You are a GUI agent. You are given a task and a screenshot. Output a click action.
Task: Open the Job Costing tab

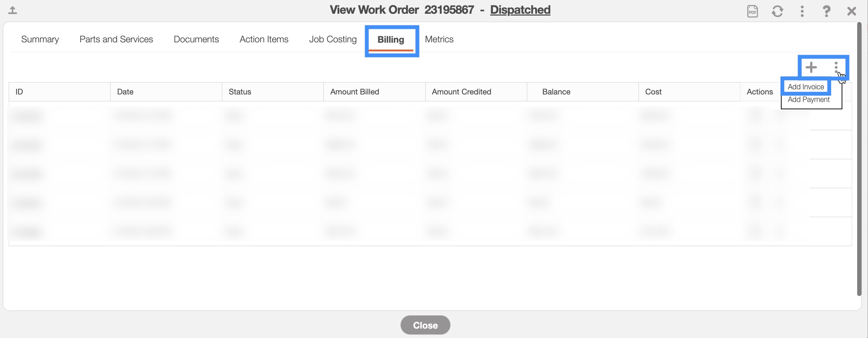click(x=332, y=39)
